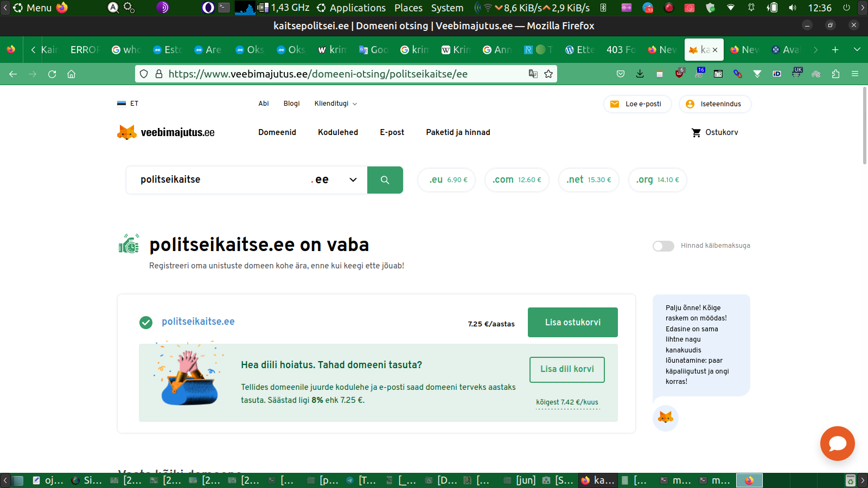Image resolution: width=868 pixels, height=488 pixels.
Task: Click the page translate icon in the address bar
Action: click(x=533, y=74)
